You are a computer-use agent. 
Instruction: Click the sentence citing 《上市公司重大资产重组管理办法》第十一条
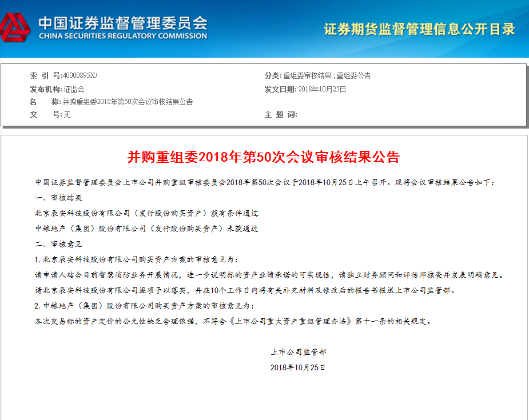(x=233, y=321)
